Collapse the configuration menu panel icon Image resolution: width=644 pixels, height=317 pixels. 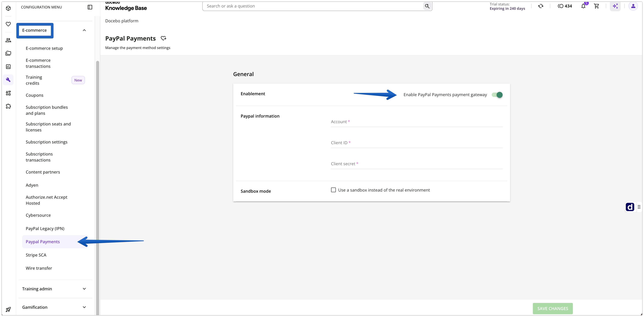(90, 7)
